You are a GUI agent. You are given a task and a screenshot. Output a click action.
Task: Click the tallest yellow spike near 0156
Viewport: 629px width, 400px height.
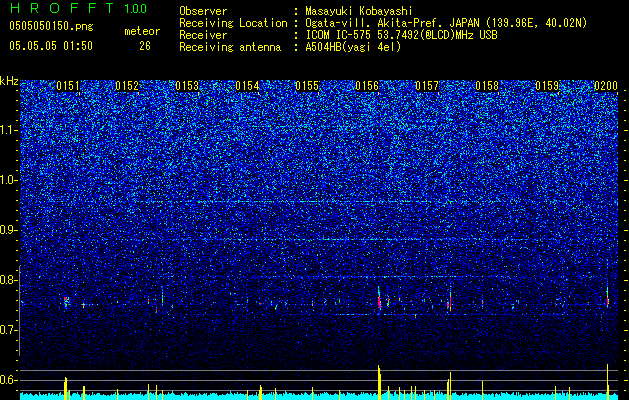379,382
